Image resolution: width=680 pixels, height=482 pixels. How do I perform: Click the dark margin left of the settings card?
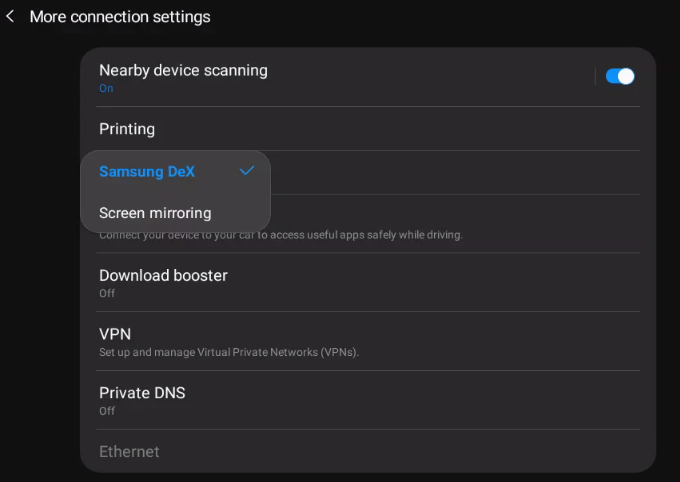pos(40,260)
